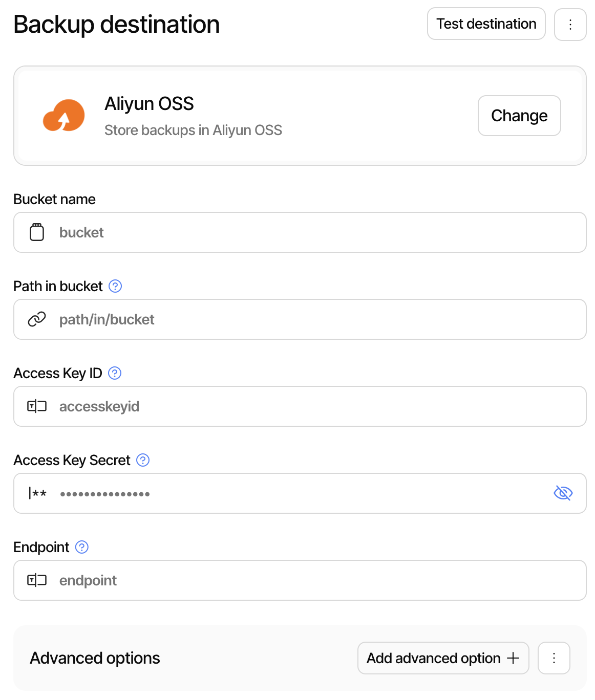This screenshot has height=700, width=595.
Task: Click inside the Bucket name input
Action: pos(256,232)
